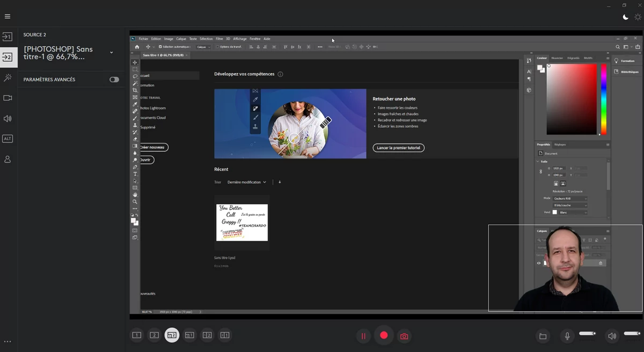Click Lancer le premier tutoriel button
This screenshot has width=644, height=352.
398,148
